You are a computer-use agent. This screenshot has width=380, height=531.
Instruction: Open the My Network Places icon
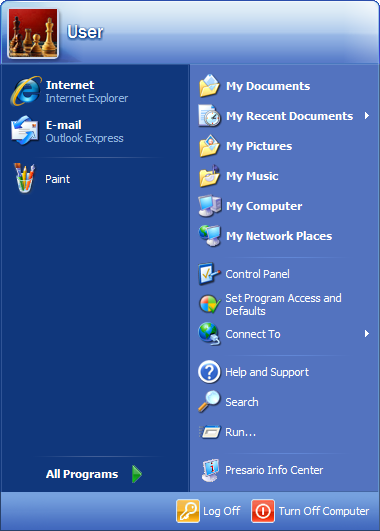209,236
